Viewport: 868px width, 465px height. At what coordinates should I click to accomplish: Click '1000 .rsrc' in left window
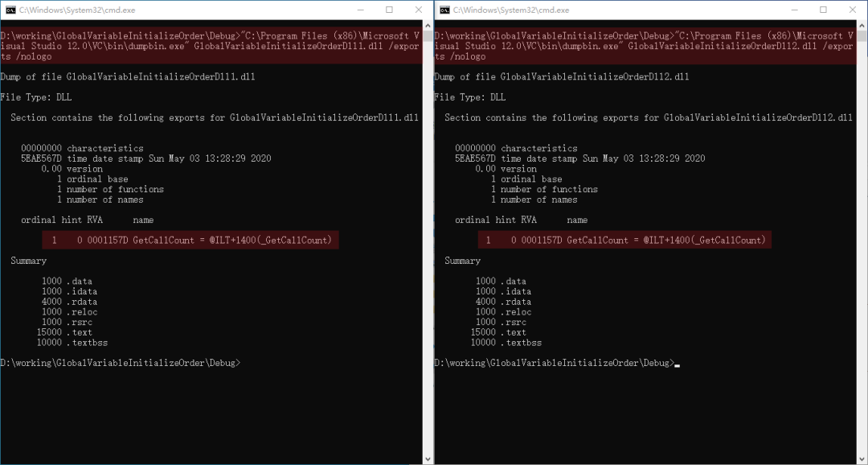click(x=67, y=323)
